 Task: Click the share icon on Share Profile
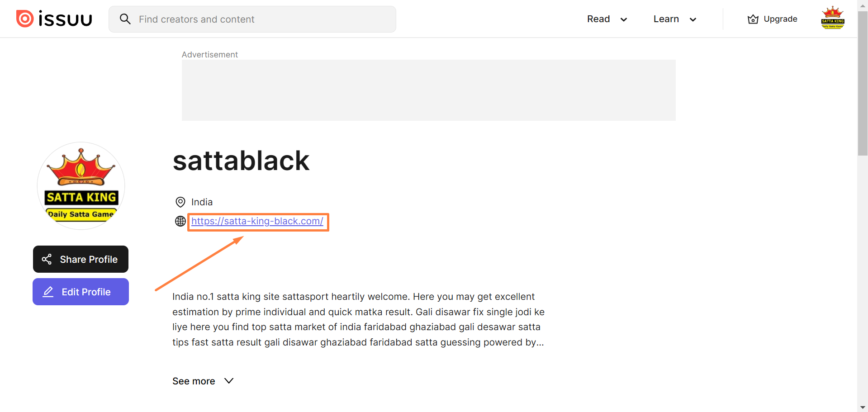pos(47,259)
